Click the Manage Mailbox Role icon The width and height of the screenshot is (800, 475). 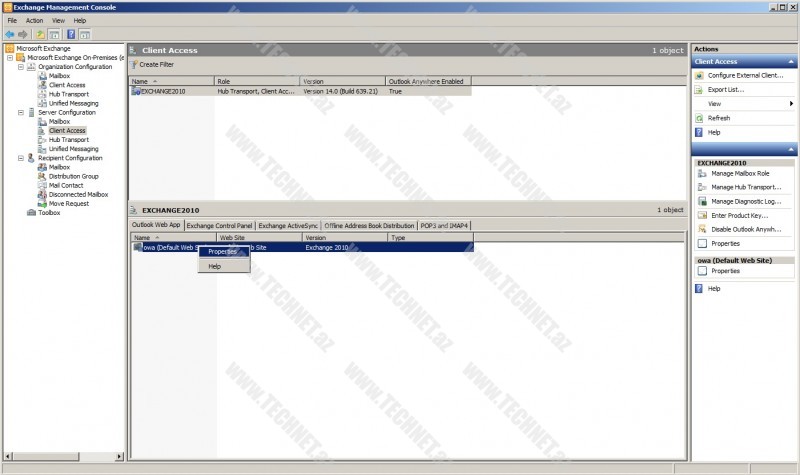click(x=703, y=173)
